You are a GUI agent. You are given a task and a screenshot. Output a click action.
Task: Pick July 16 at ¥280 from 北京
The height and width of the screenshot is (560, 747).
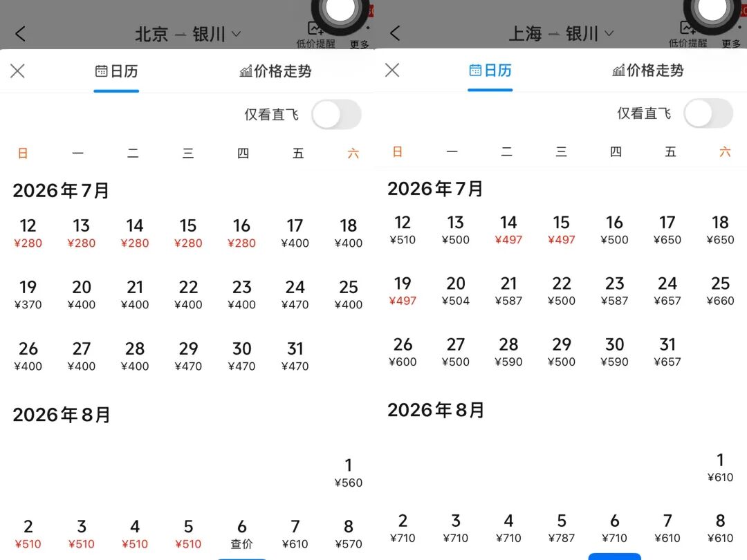point(241,234)
